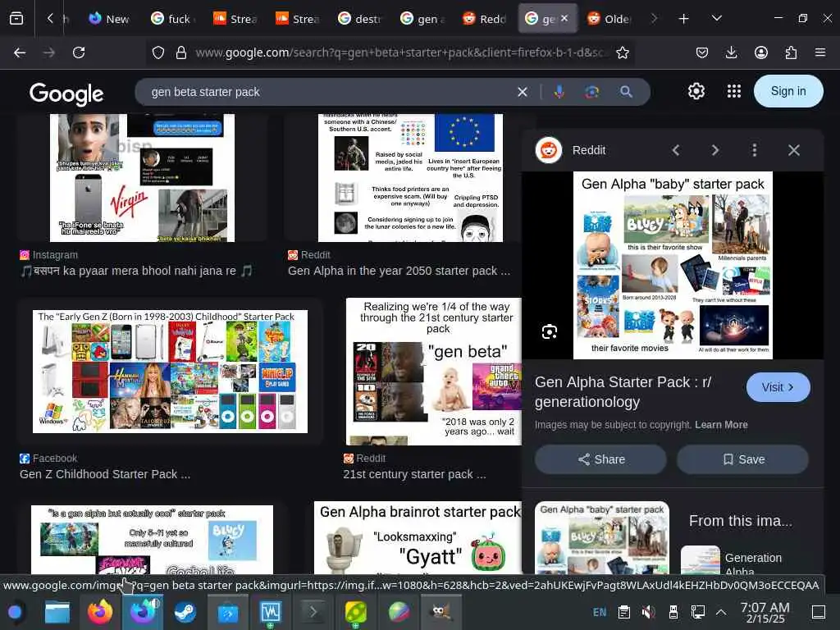Open the Firefox account icon
This screenshot has width=840, height=630.
tap(760, 52)
